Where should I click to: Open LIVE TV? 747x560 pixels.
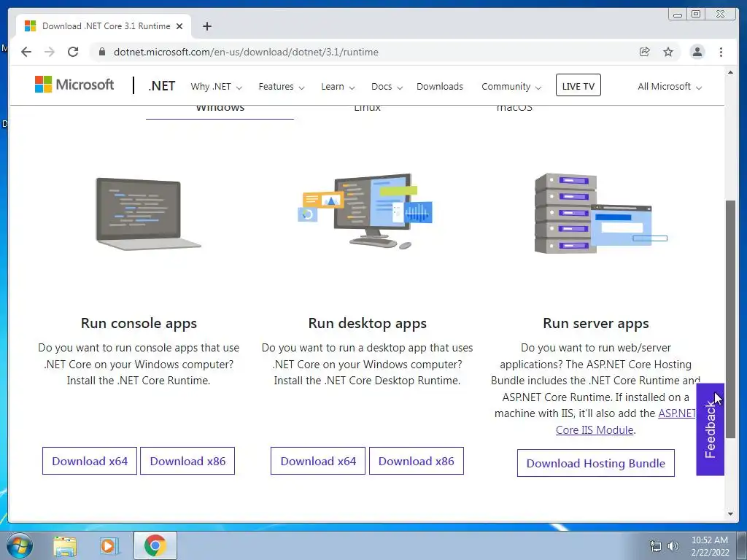578,85
